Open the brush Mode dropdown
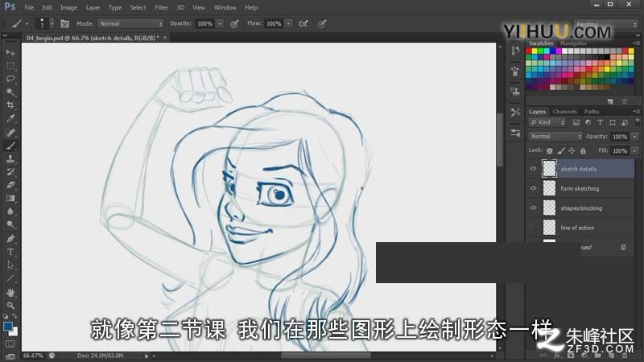 pos(130,24)
